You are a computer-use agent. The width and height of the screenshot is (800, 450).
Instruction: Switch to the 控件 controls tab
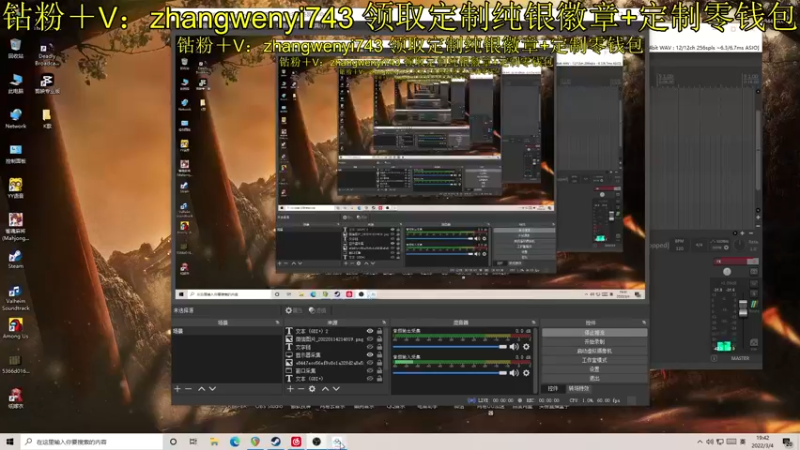(x=553, y=389)
